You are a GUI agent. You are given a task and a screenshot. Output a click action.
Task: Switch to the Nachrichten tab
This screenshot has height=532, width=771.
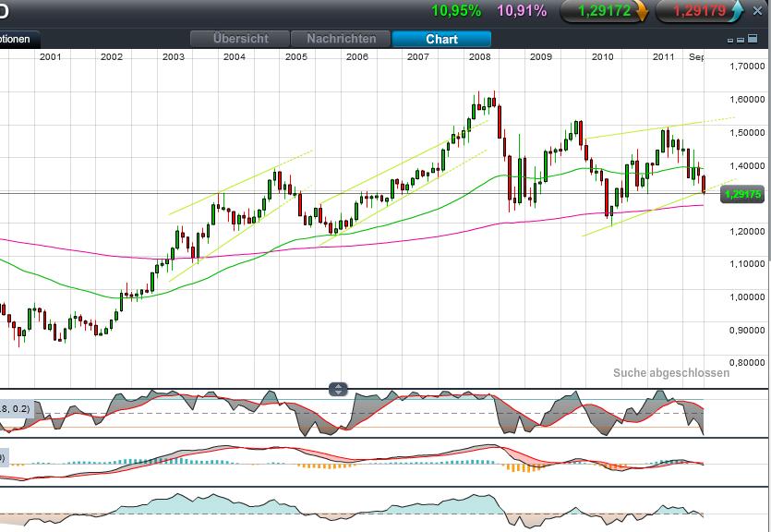(341, 39)
